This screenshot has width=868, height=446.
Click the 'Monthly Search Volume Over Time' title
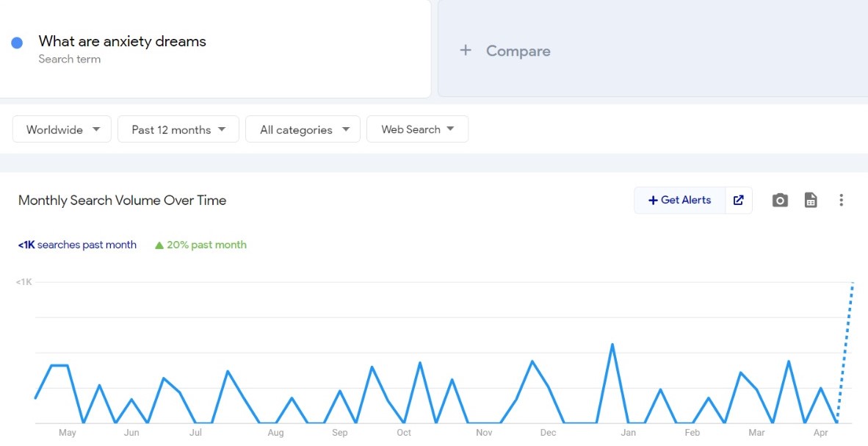pos(123,201)
